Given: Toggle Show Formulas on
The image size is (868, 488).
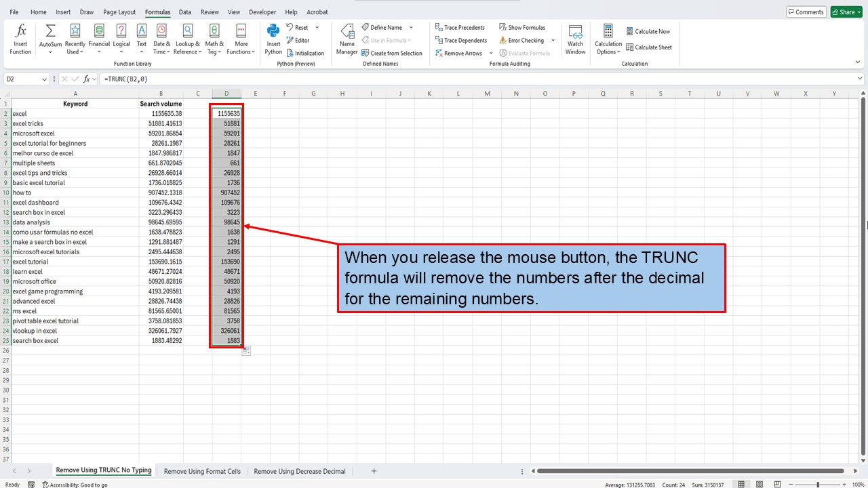Looking at the screenshot, I should coord(522,27).
